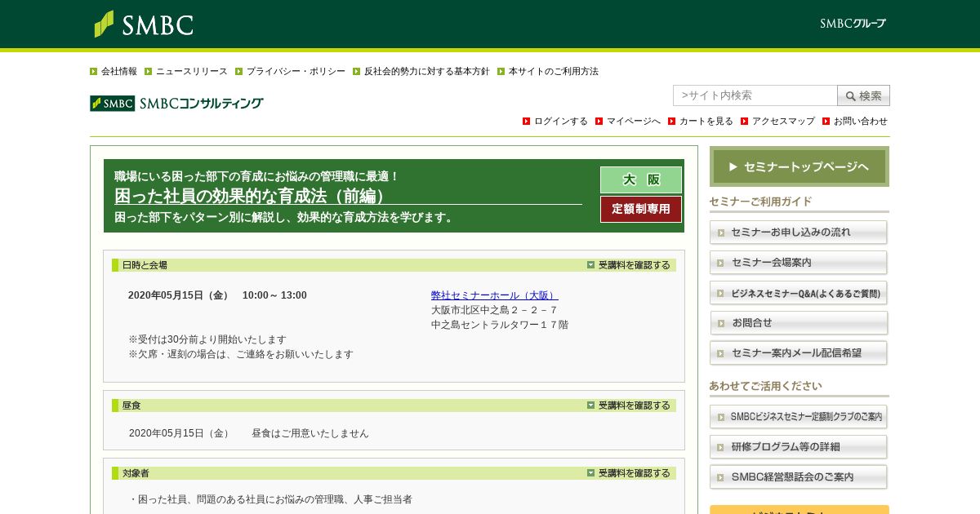Open the アクセスマップ link
The width and height of the screenshot is (980, 514).
[783, 122]
